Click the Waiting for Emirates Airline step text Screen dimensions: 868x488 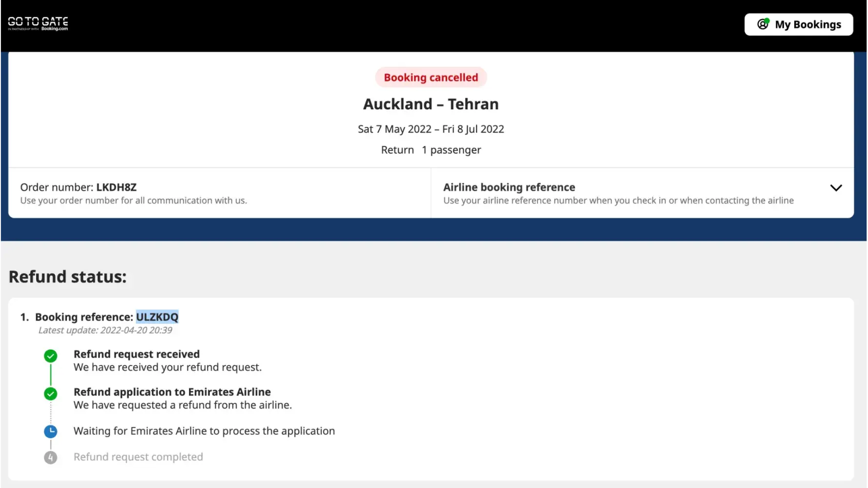[x=204, y=431]
